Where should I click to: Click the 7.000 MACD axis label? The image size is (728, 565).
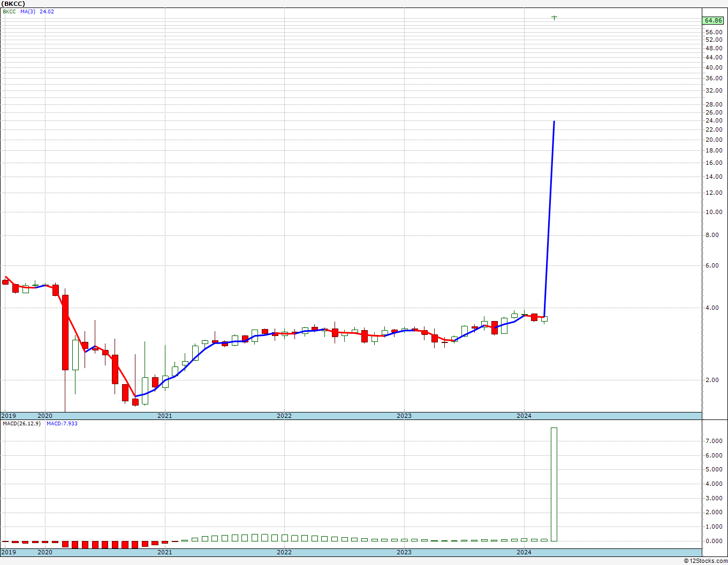[714, 441]
